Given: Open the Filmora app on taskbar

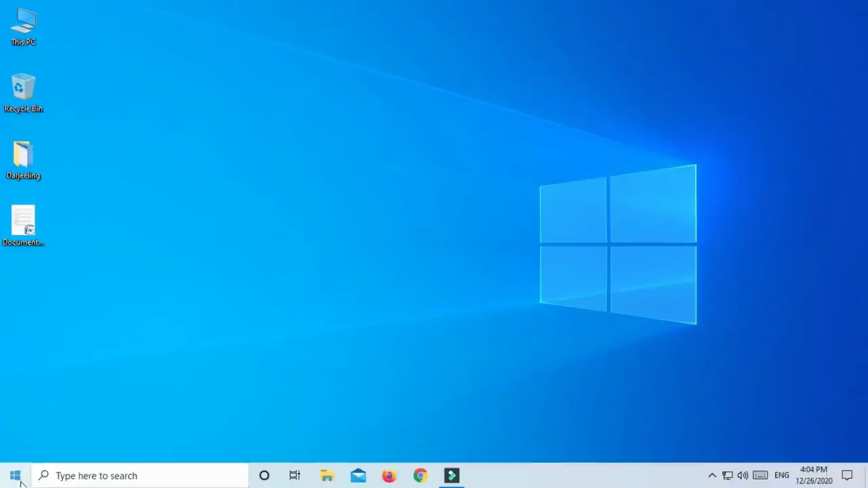Looking at the screenshot, I should pyautogui.click(x=452, y=475).
